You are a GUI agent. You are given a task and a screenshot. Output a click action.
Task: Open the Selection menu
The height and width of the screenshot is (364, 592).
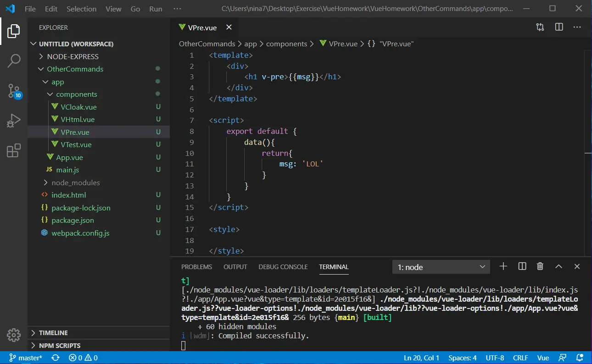tap(81, 9)
